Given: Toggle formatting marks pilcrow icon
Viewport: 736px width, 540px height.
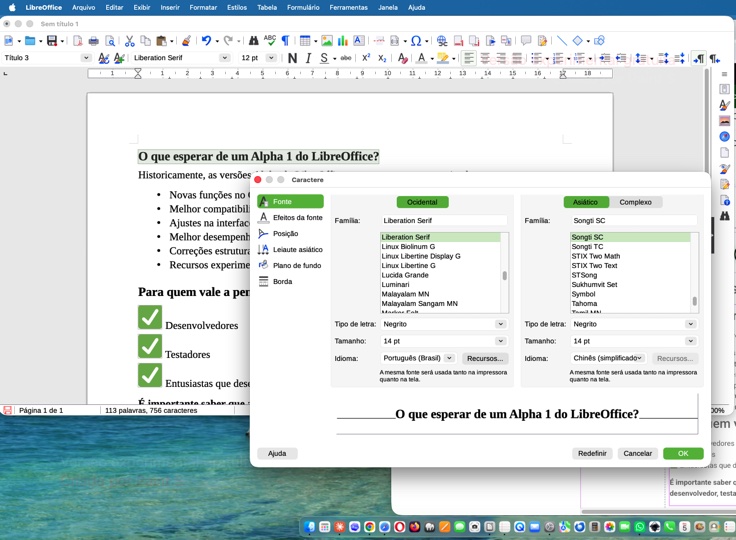Looking at the screenshot, I should pyautogui.click(x=285, y=41).
